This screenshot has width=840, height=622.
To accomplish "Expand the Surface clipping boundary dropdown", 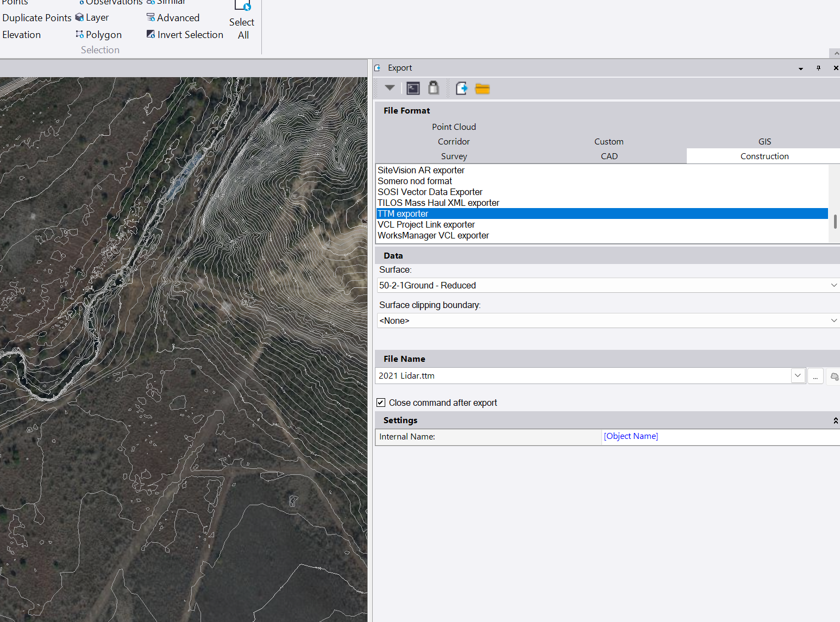I will tap(833, 321).
